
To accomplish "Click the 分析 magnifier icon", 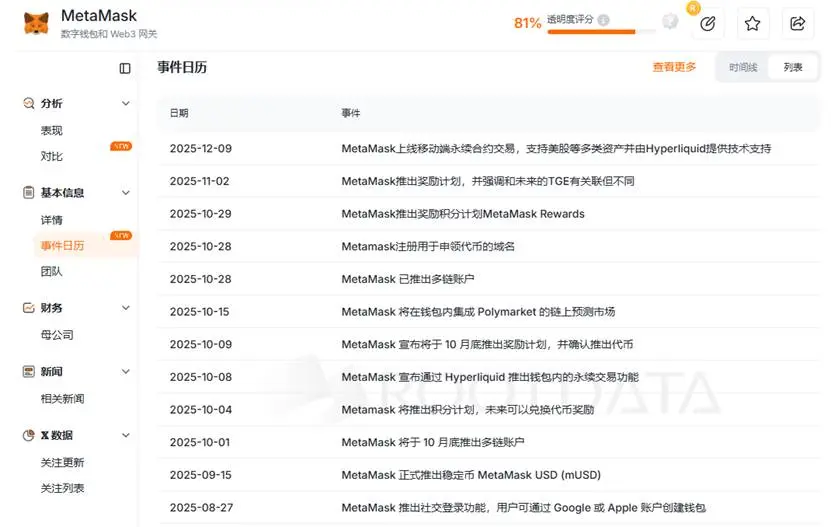I will [x=29, y=104].
